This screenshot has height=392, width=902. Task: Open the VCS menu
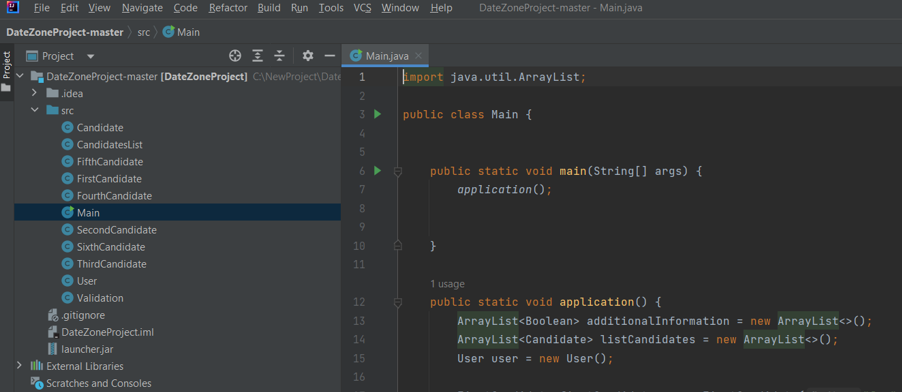coord(362,8)
